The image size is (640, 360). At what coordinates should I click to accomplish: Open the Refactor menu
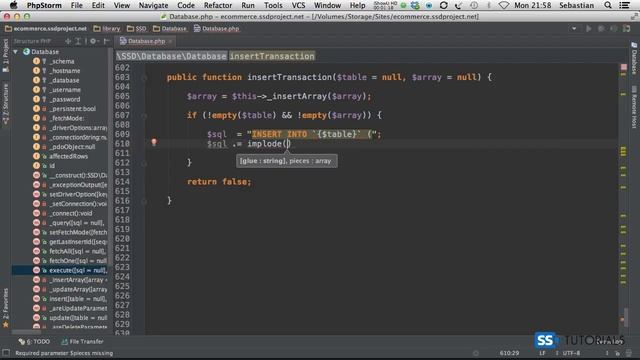click(x=218, y=5)
